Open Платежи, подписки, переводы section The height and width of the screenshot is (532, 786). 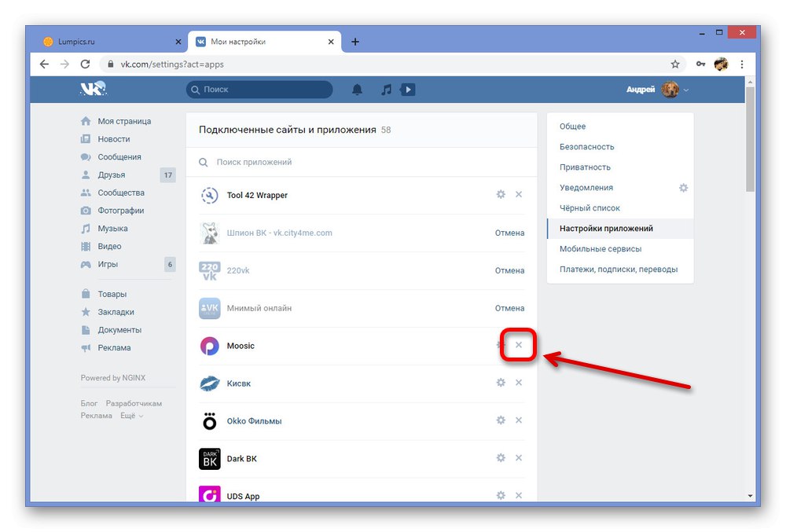coord(620,270)
